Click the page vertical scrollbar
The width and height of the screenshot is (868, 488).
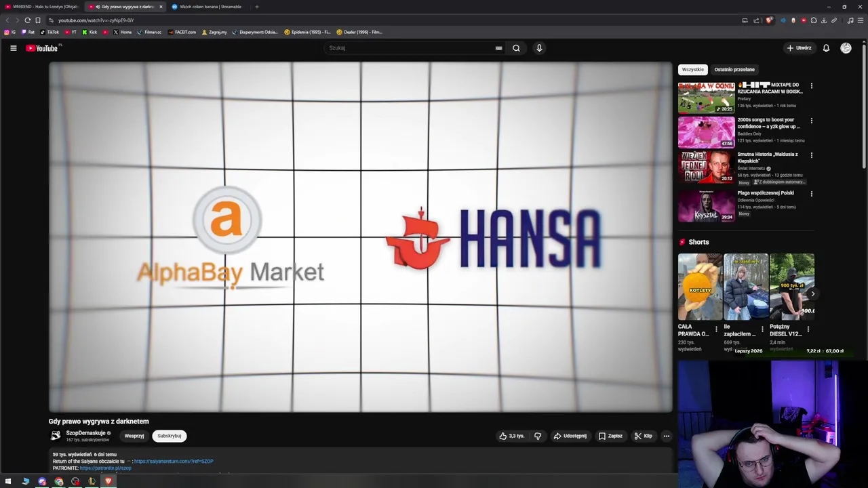point(864,105)
